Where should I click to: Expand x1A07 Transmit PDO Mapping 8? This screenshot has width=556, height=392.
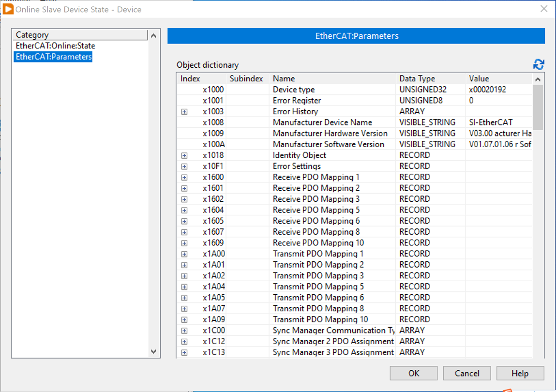click(184, 309)
